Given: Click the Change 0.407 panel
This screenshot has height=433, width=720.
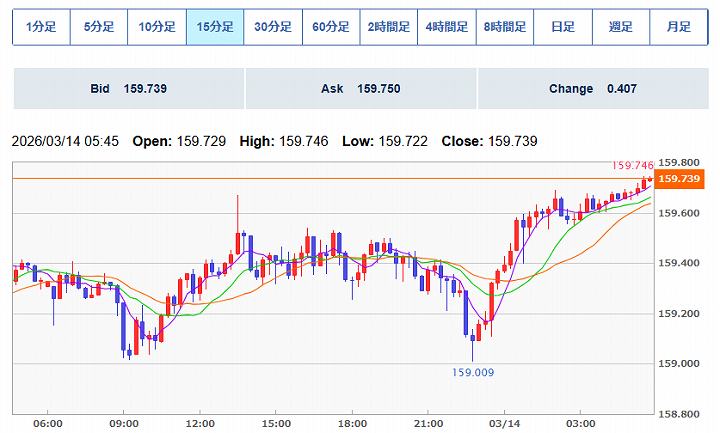Looking at the screenshot, I should click(592, 89).
